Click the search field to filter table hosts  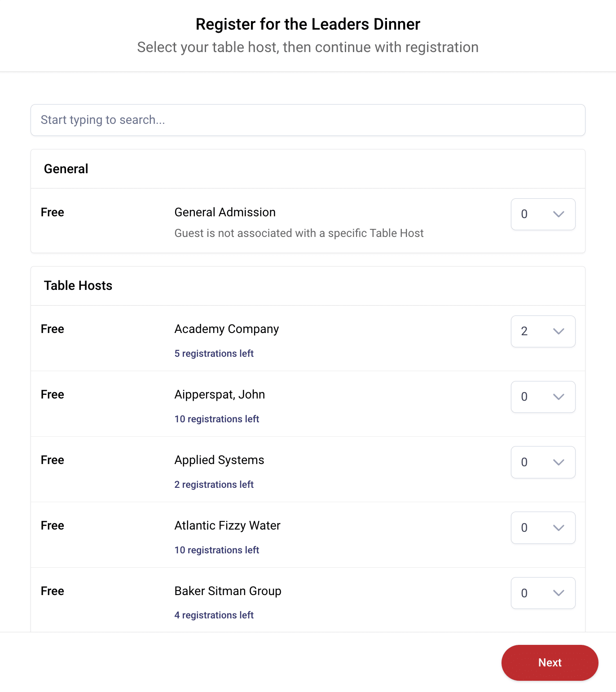coord(308,120)
